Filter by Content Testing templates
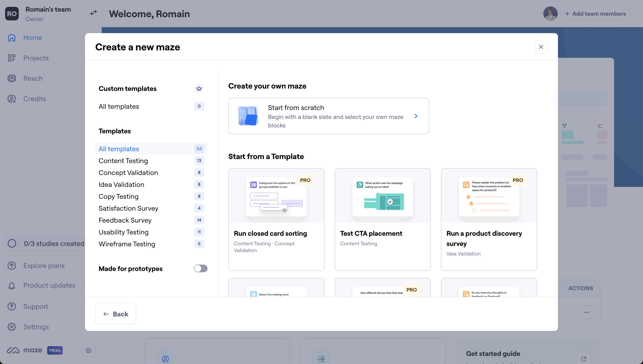The width and height of the screenshot is (643, 364). coord(151,161)
